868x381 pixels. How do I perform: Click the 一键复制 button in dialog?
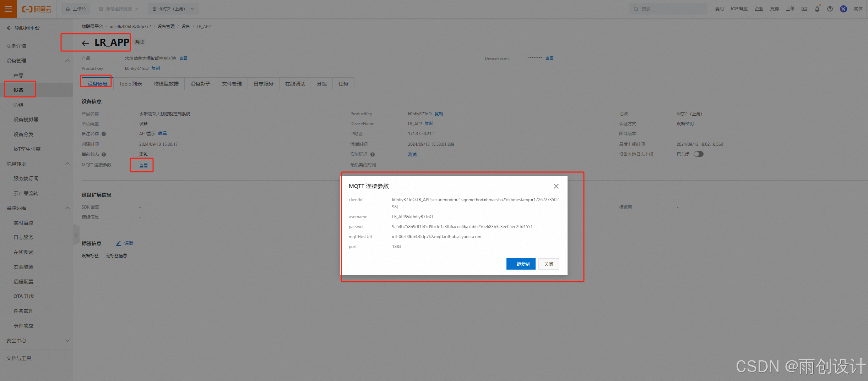coord(521,264)
